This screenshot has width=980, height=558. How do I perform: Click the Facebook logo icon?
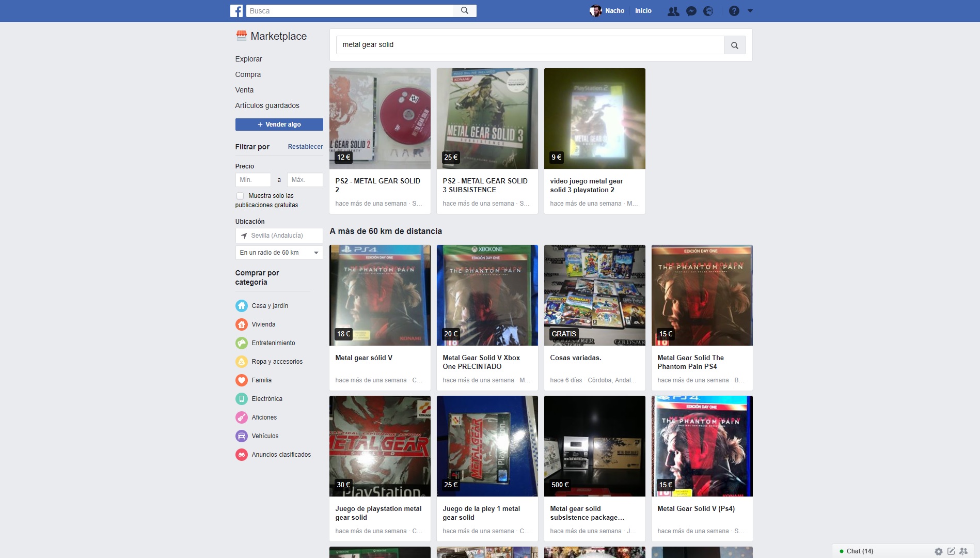[236, 11]
